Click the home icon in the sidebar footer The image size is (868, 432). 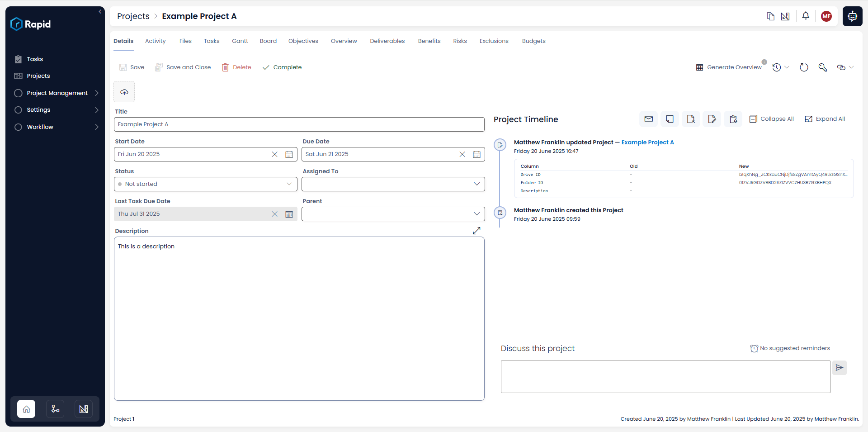[26, 409]
